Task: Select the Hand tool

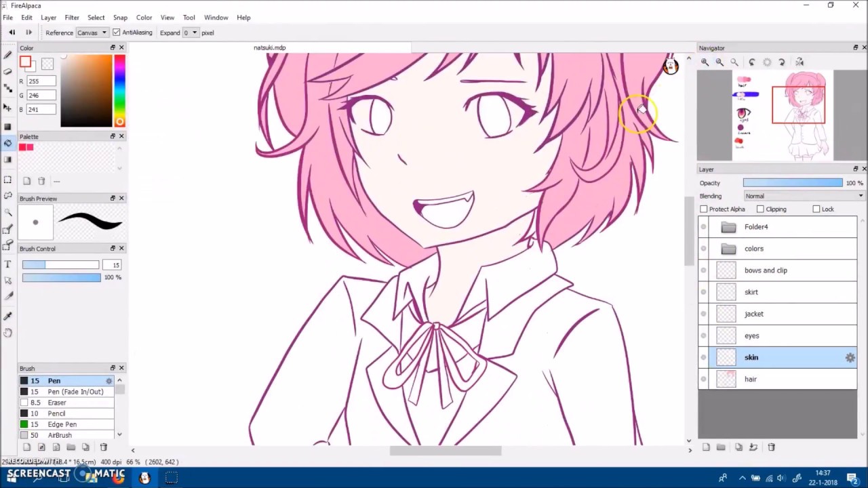Action: pos(7,333)
